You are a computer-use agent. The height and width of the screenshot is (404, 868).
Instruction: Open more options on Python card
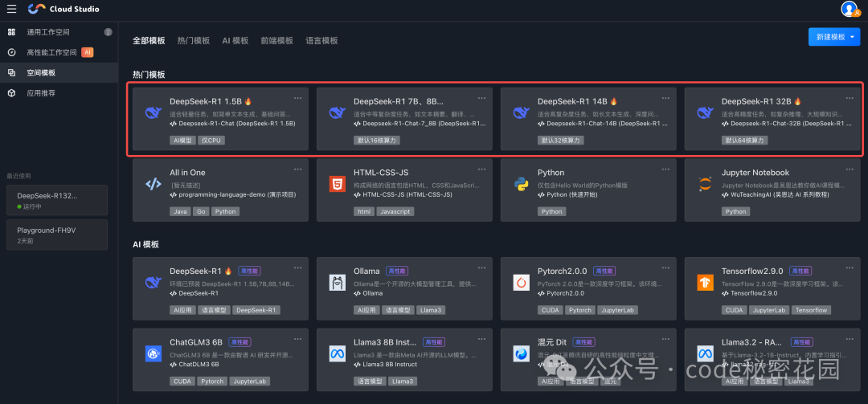(x=666, y=169)
